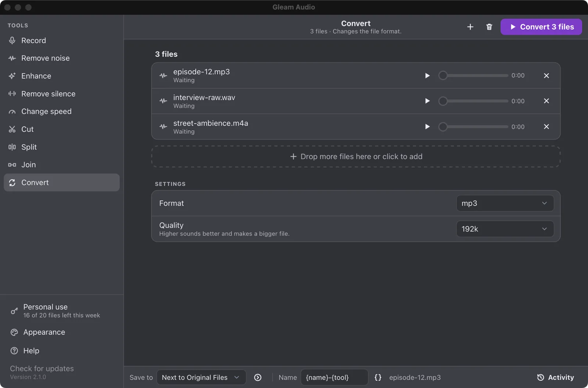
Task: Click the Help question mark icon
Action: [x=14, y=351]
